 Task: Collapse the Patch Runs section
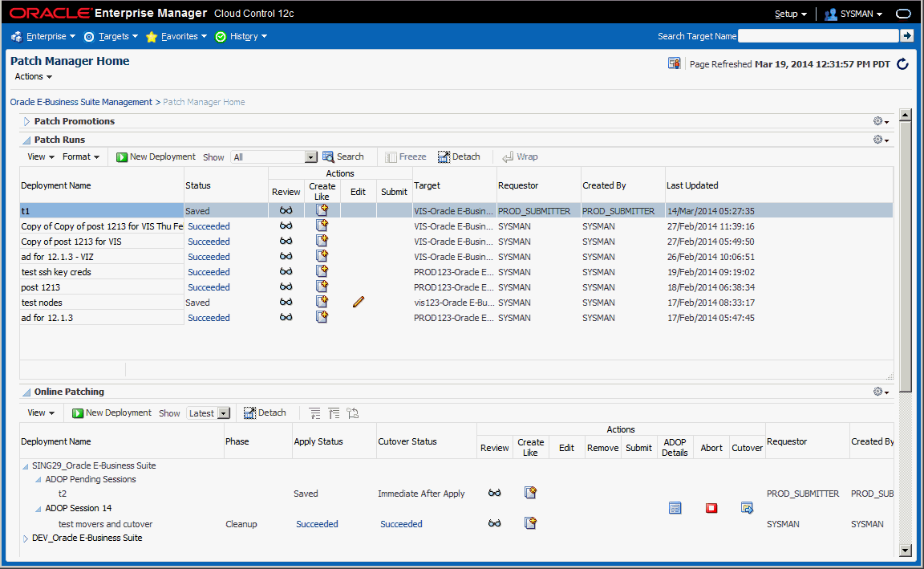point(26,140)
